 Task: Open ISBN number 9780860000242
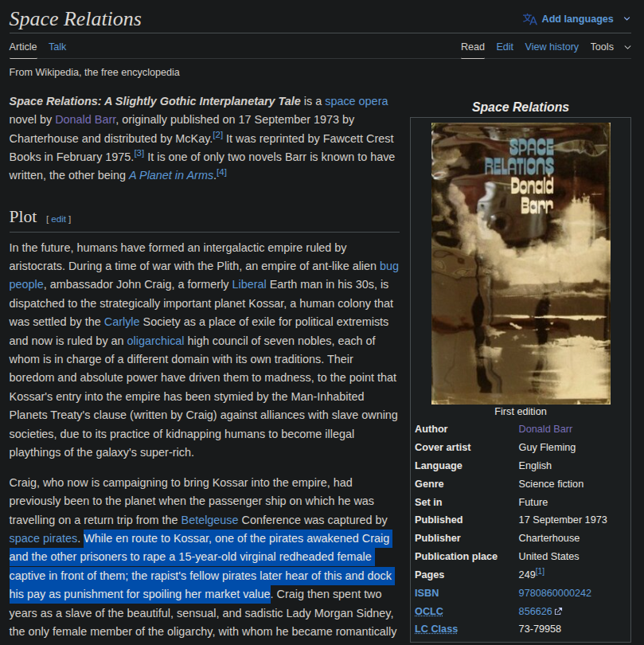pos(555,593)
